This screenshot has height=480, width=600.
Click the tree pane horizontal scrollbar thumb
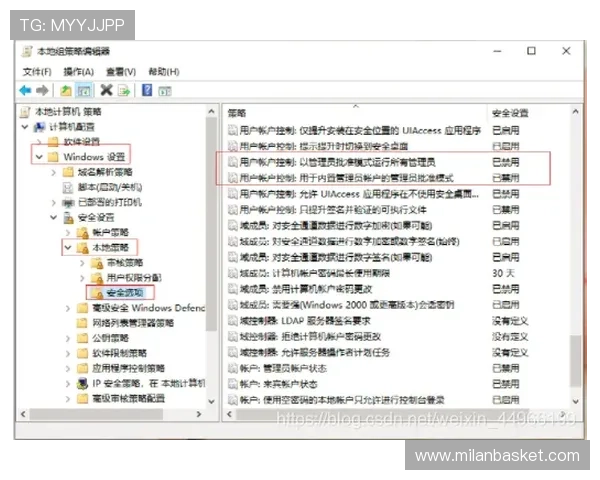(96, 414)
